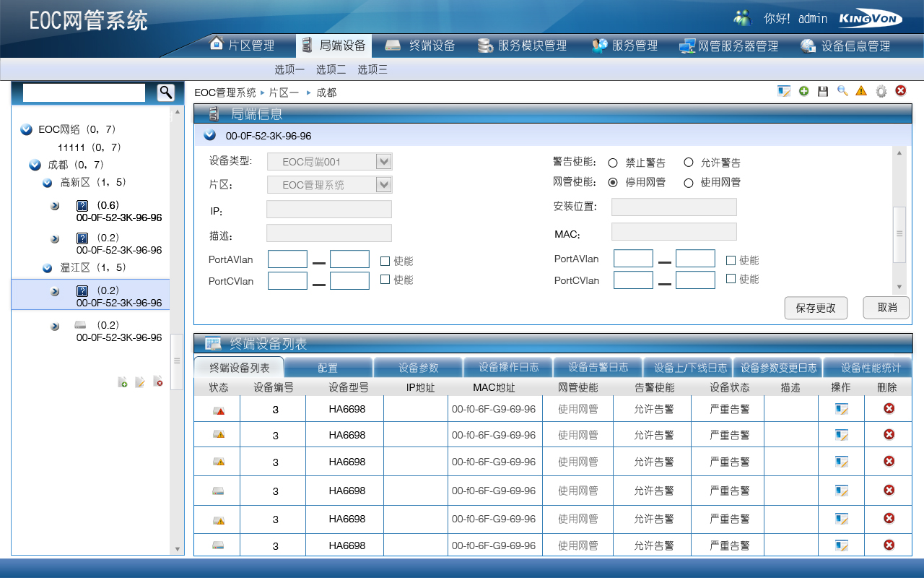Enable the left PortCVlan 使能 checkbox
The width and height of the screenshot is (924, 578).
coord(385,279)
